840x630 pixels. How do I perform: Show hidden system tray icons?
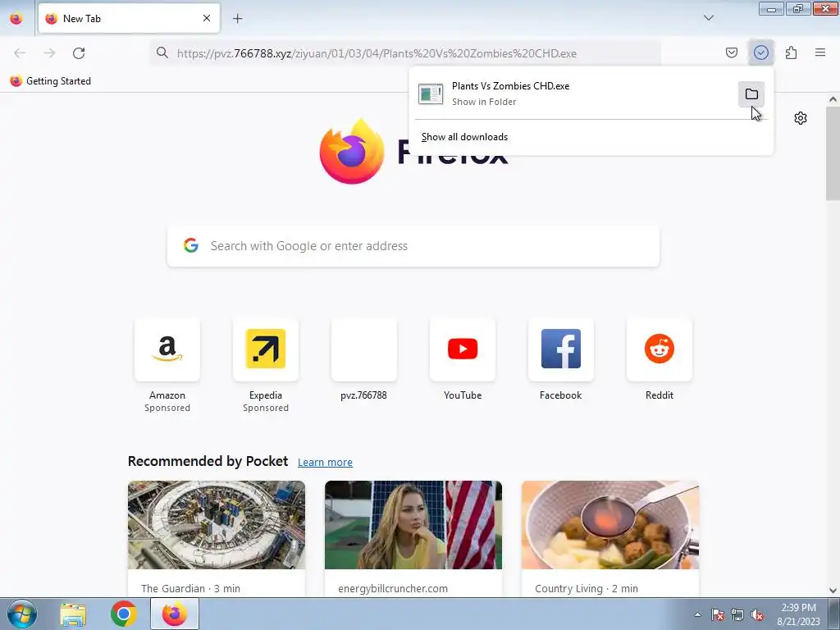pyautogui.click(x=697, y=614)
